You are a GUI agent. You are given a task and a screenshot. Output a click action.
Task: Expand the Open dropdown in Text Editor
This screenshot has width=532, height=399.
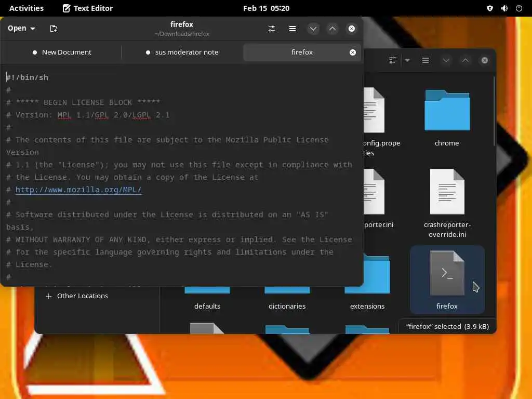[x=21, y=29]
